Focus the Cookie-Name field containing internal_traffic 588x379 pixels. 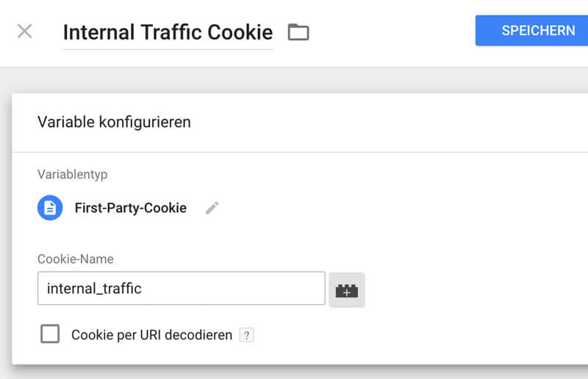click(x=181, y=288)
